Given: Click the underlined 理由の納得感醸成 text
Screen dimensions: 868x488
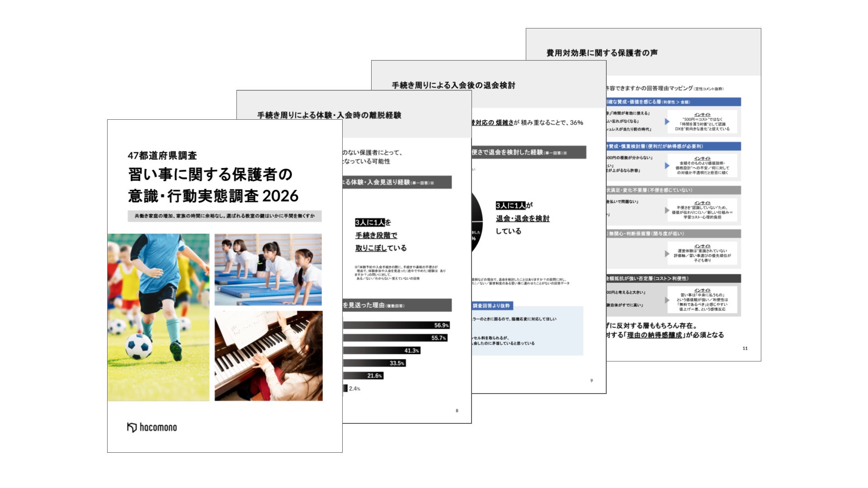Looking at the screenshot, I should click(x=654, y=335).
